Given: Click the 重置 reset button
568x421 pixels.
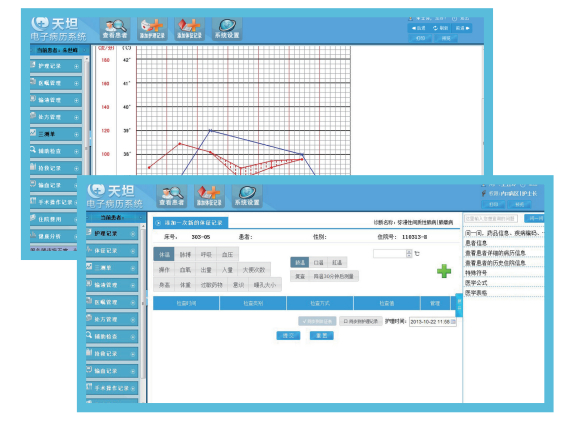Looking at the screenshot, I should (x=322, y=335).
